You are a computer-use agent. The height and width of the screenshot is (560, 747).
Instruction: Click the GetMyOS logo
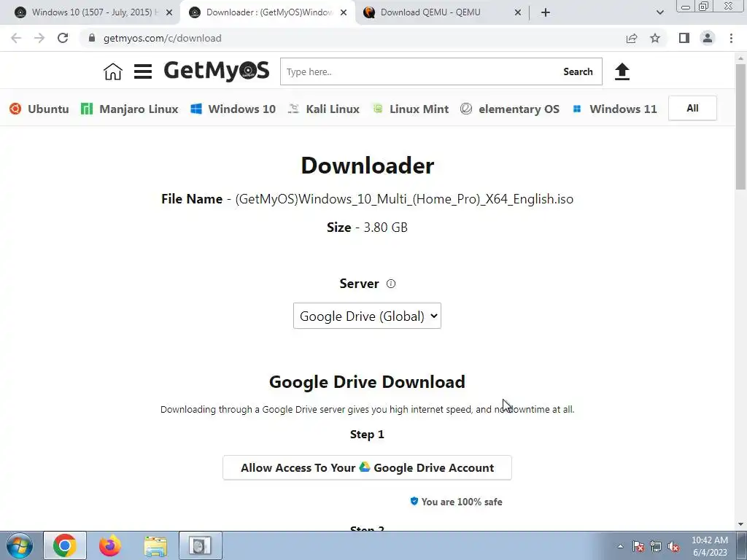(x=217, y=71)
